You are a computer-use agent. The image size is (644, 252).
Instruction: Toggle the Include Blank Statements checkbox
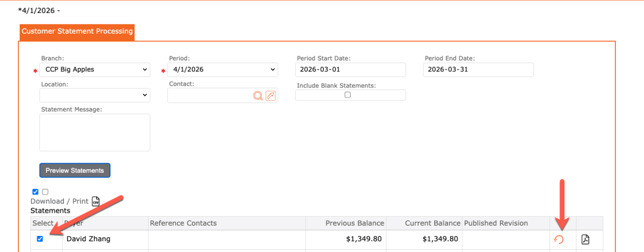click(x=348, y=95)
